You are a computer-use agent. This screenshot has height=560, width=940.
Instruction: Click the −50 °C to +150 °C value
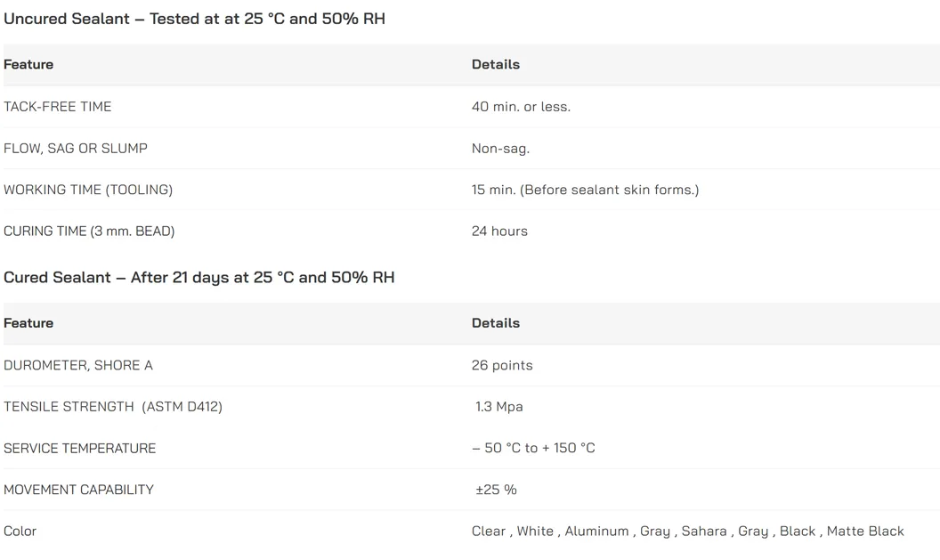click(x=533, y=448)
